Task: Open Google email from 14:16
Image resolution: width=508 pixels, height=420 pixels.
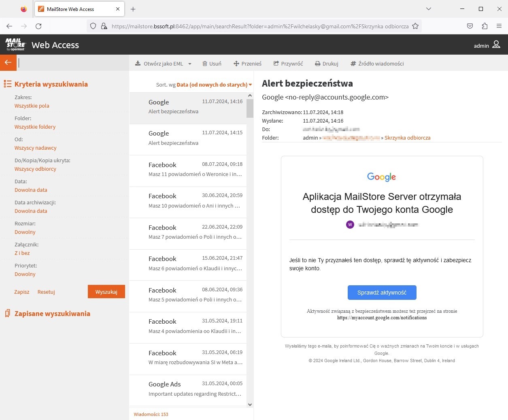Action: pos(188,108)
